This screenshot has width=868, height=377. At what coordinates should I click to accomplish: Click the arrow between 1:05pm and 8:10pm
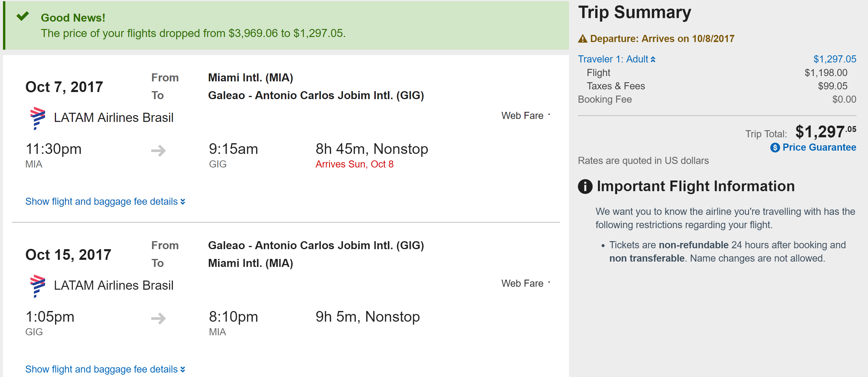pos(158,318)
